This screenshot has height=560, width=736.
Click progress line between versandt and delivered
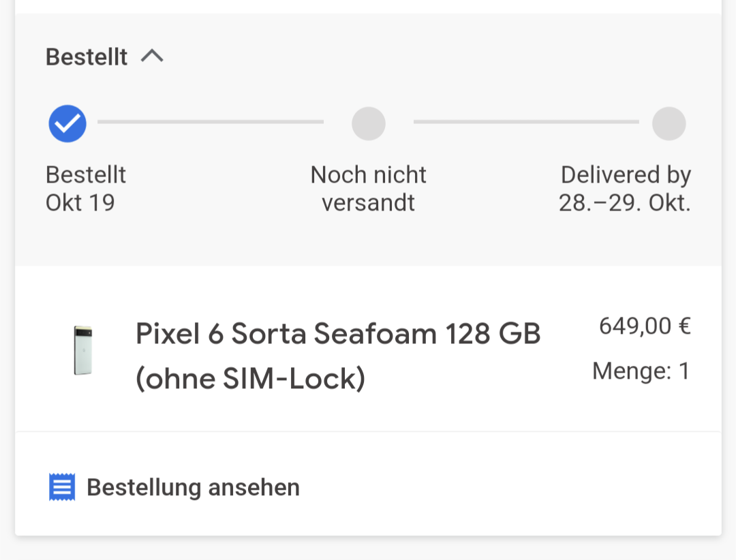526,122
